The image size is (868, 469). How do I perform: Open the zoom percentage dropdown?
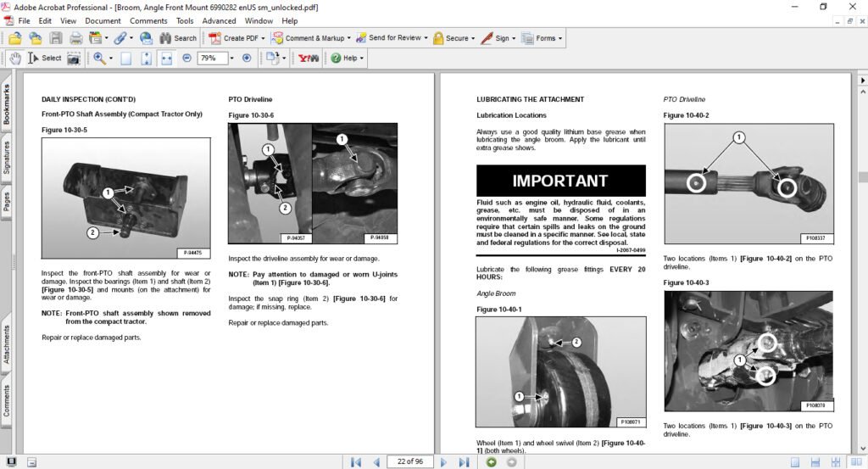(x=233, y=59)
